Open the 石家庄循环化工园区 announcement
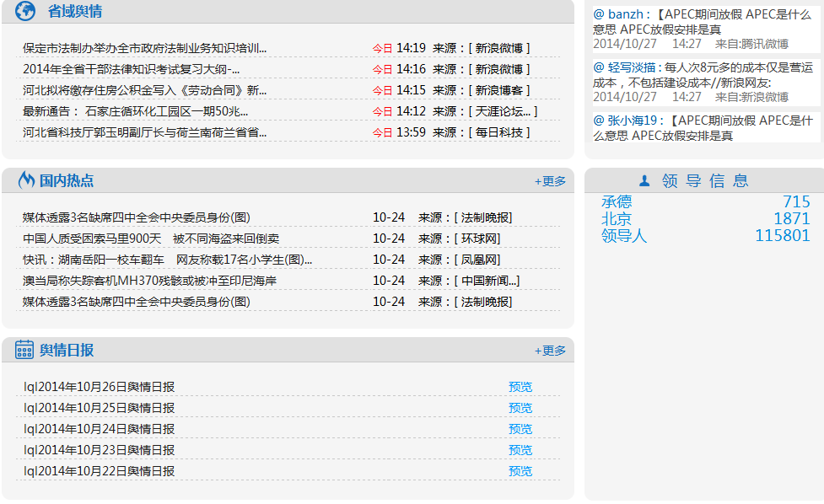The height and width of the screenshot is (504, 824). coord(135,111)
